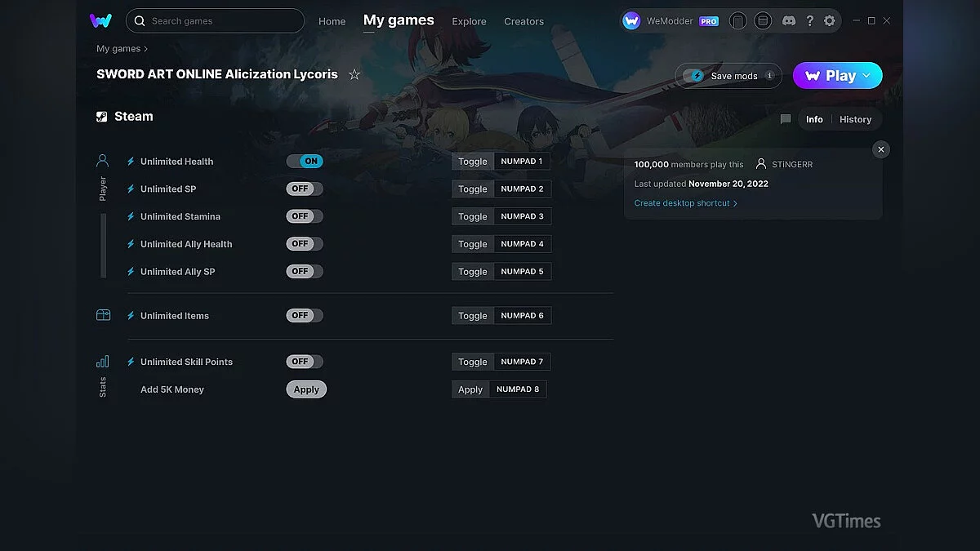Click the WeMod logo icon

pyautogui.click(x=101, y=20)
